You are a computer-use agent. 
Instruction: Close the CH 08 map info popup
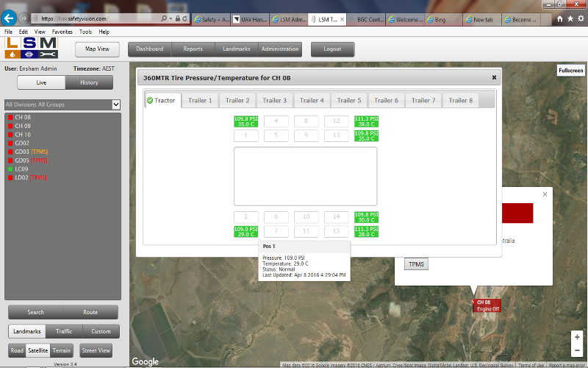pyautogui.click(x=545, y=194)
